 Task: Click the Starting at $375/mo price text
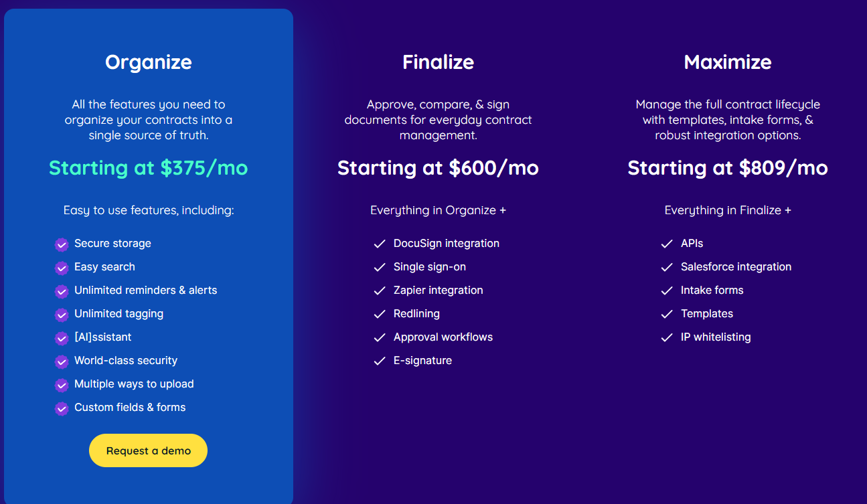tap(148, 168)
